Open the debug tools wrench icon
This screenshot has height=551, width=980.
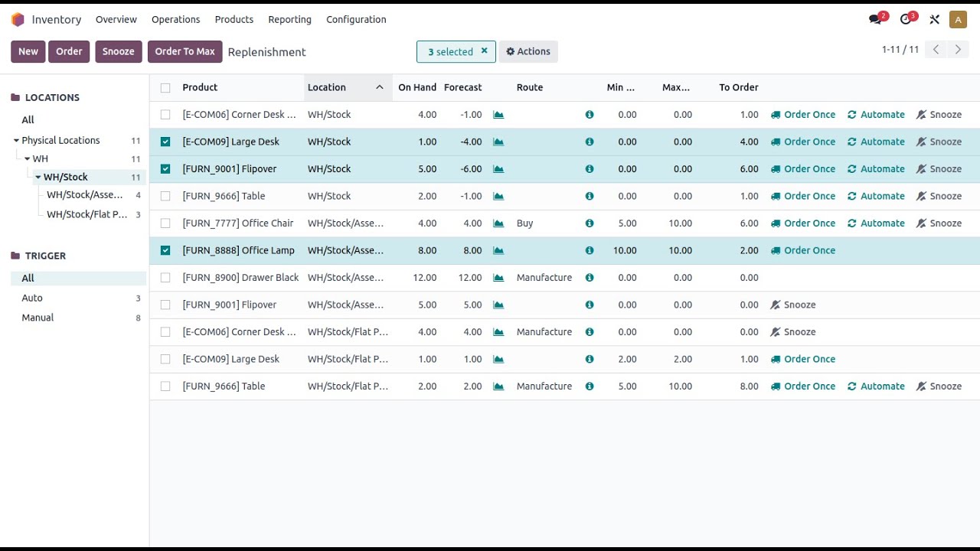tap(934, 19)
